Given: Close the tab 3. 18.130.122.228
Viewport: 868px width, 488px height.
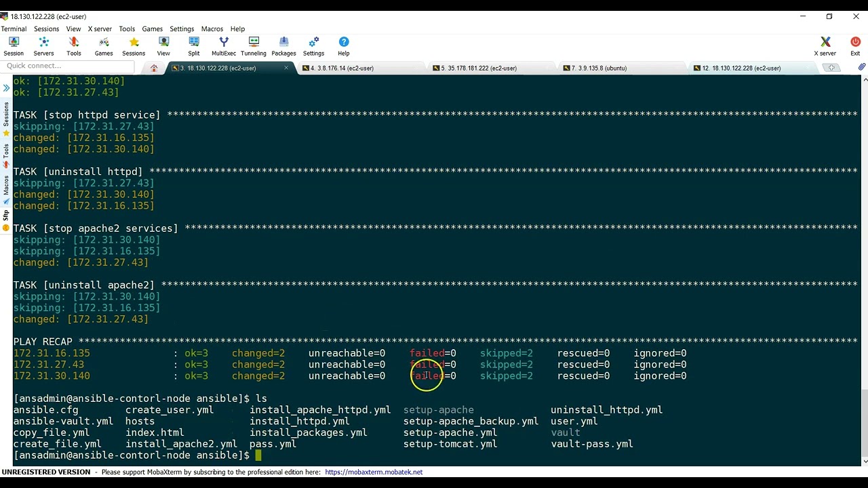Looking at the screenshot, I should pos(286,68).
